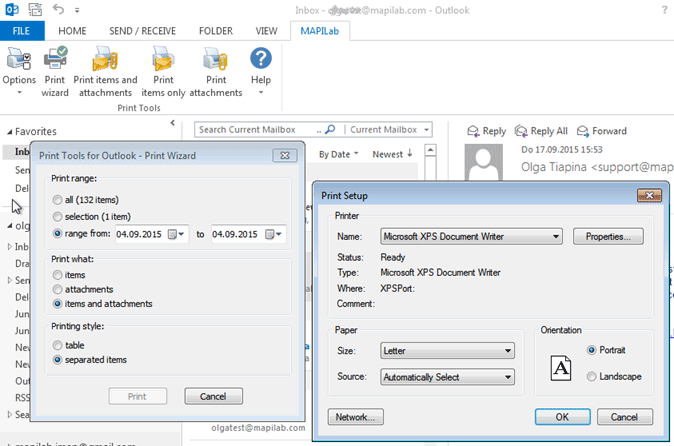Click the Send/Receive quick access icon
The height and width of the screenshot is (446, 674).
[x=35, y=9]
